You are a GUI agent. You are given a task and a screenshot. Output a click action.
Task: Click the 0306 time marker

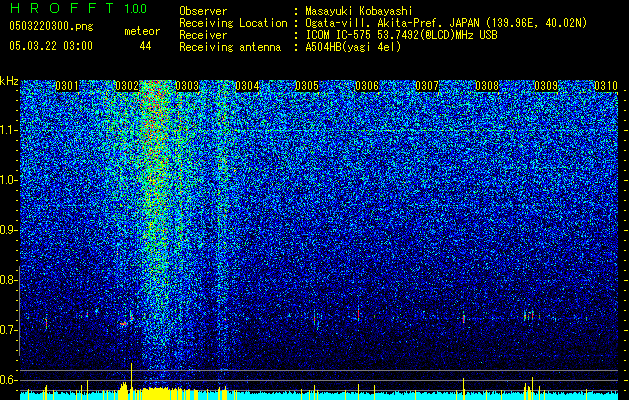coord(367,86)
